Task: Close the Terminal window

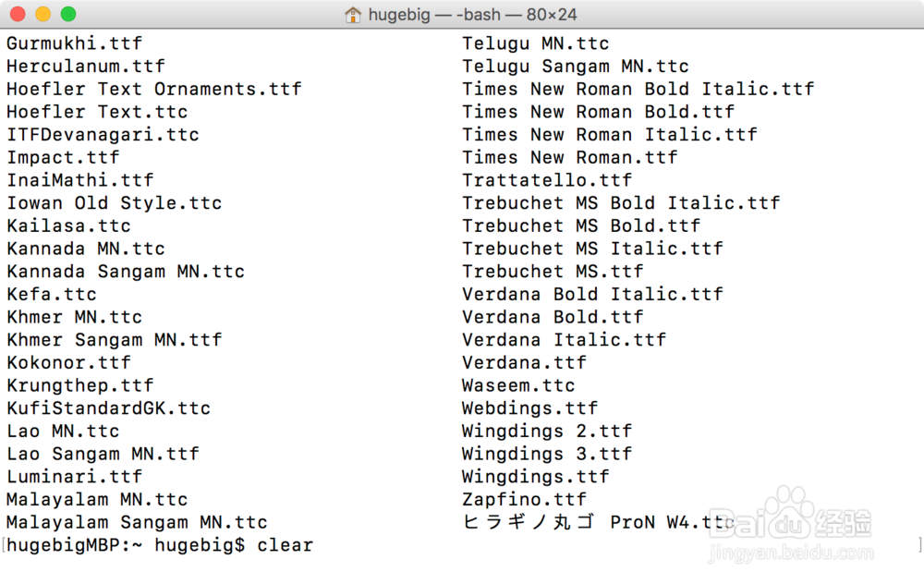Action: pyautogui.click(x=18, y=15)
